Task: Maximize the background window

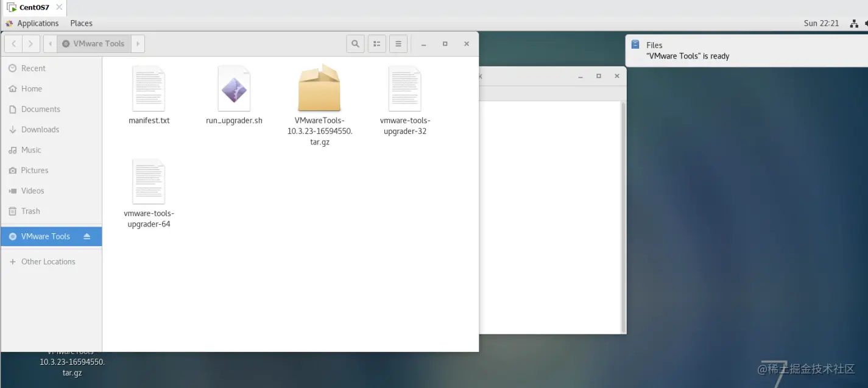Action: 599,76
